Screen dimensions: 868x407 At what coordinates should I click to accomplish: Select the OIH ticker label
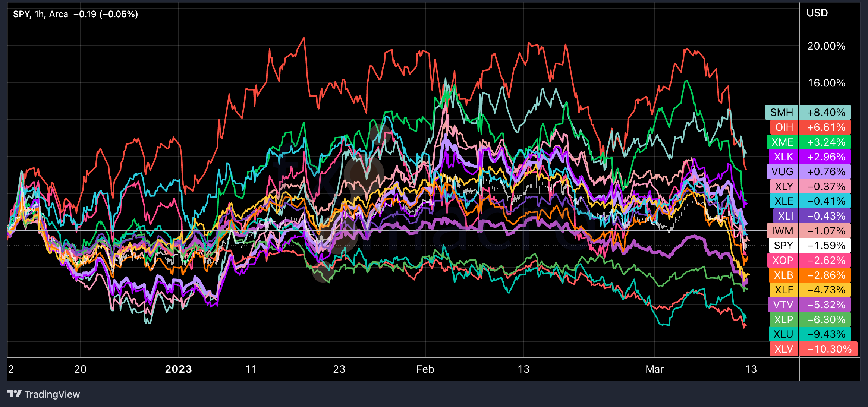(x=784, y=127)
